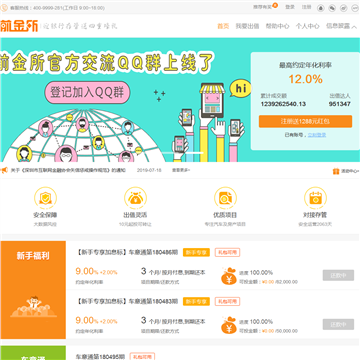Click the 新手福利 orange panel heading
This screenshot has height=360, width=360.
point(33,256)
